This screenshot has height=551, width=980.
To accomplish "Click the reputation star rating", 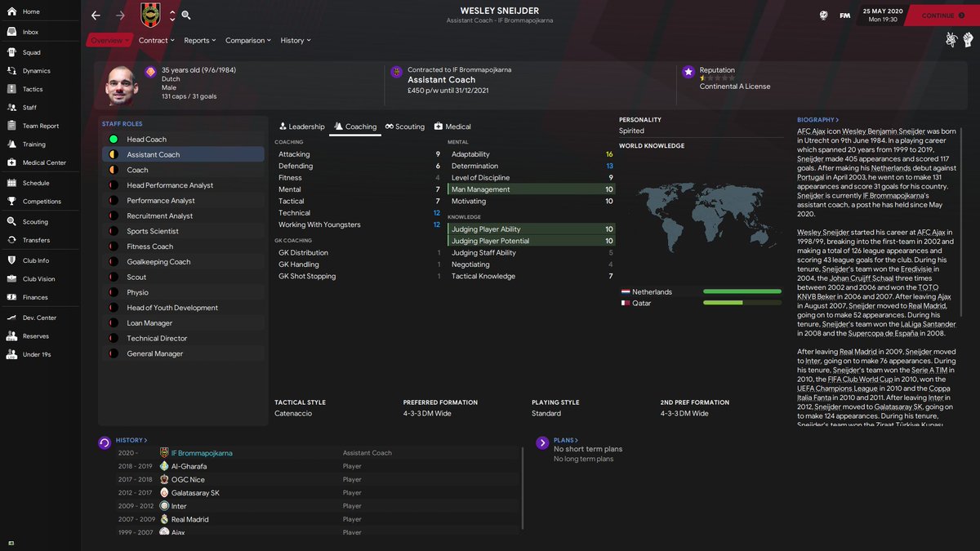I will pyautogui.click(x=716, y=78).
